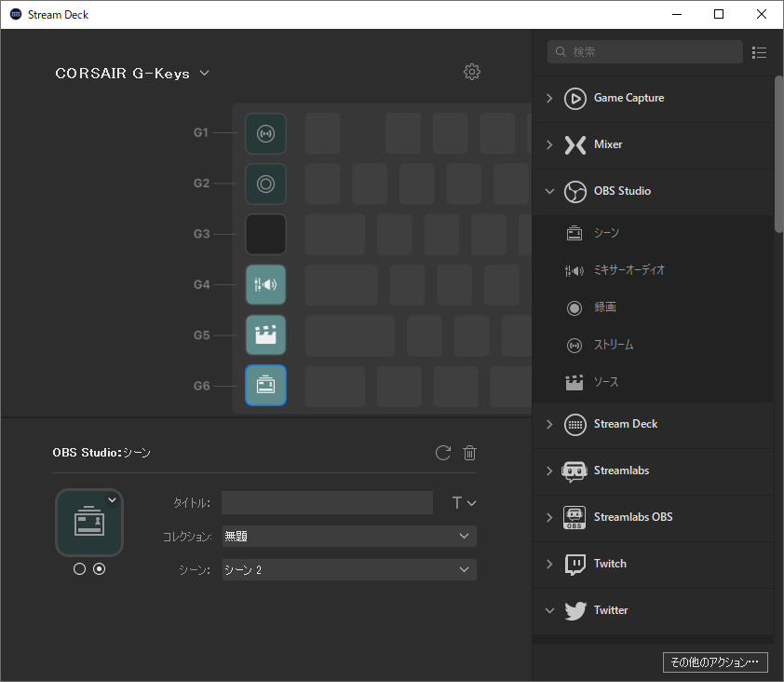Screen dimensions: 784x682
Task: Select the シーン action in the list
Action: click(653, 233)
